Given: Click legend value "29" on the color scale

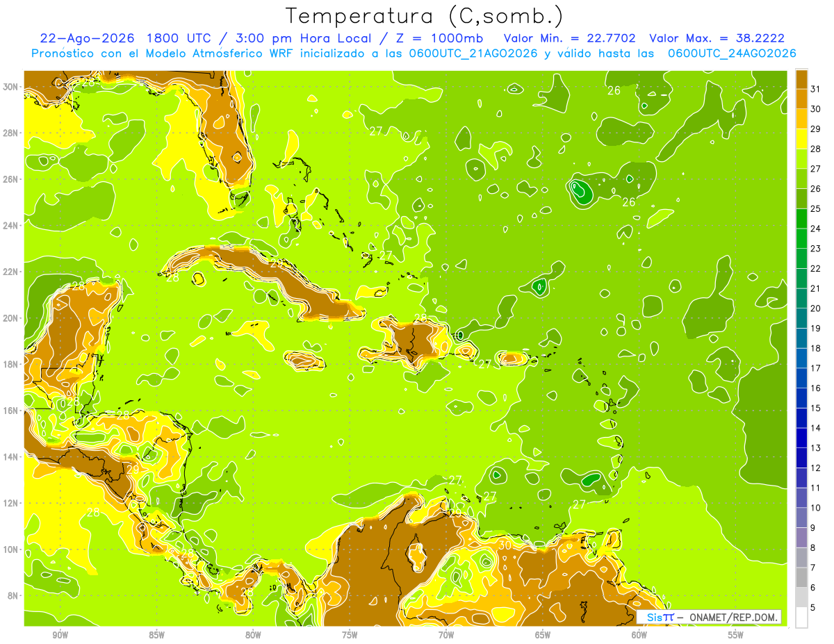Looking at the screenshot, I should (x=815, y=129).
